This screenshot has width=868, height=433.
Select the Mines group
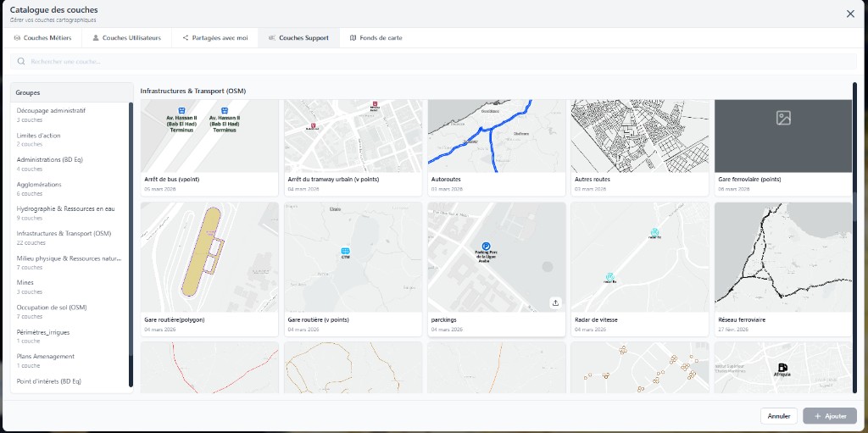coord(70,286)
